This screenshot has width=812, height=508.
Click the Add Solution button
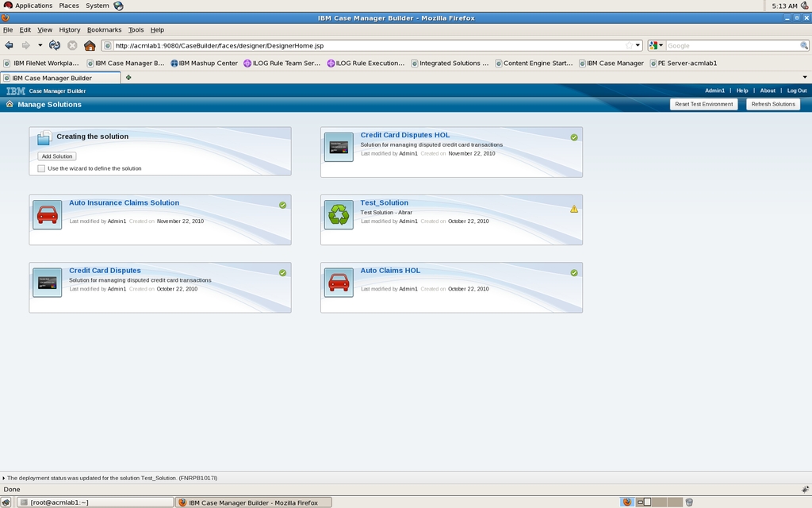tap(57, 156)
